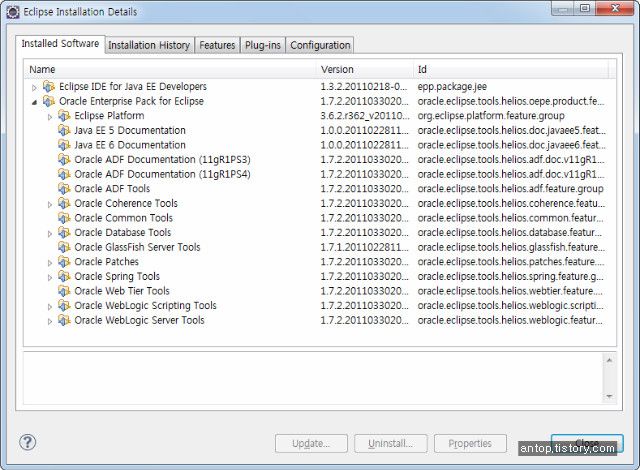Click the Oracle ADF Documentation (11gR1PS3) icon
This screenshot has height=470, width=640.
tap(64, 160)
